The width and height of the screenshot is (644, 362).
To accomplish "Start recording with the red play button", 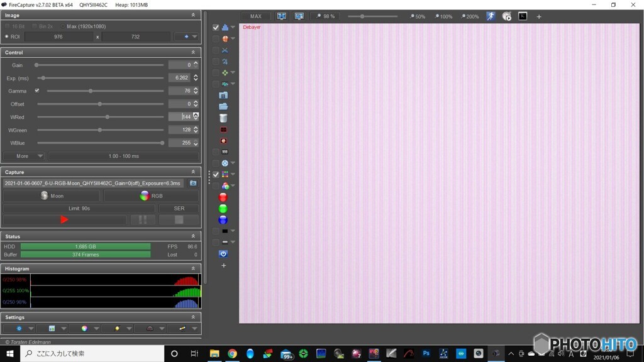I will [x=64, y=219].
